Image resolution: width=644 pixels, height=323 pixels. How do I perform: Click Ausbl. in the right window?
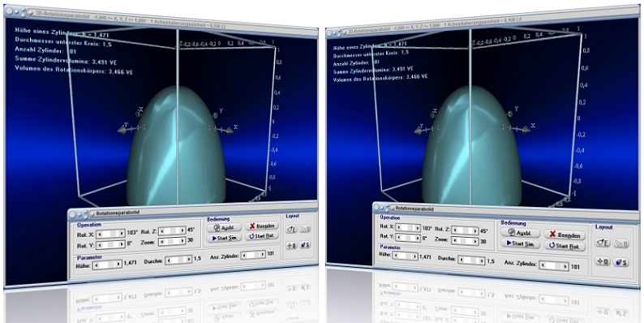[521, 233]
